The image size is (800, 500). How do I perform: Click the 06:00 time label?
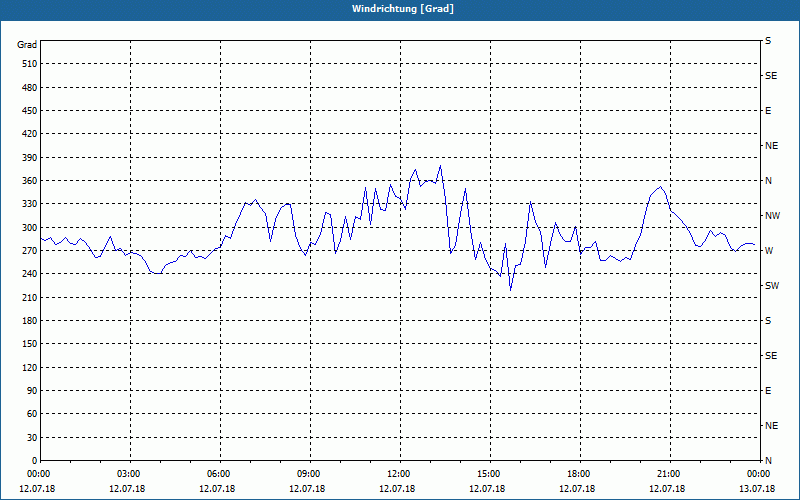218,474
